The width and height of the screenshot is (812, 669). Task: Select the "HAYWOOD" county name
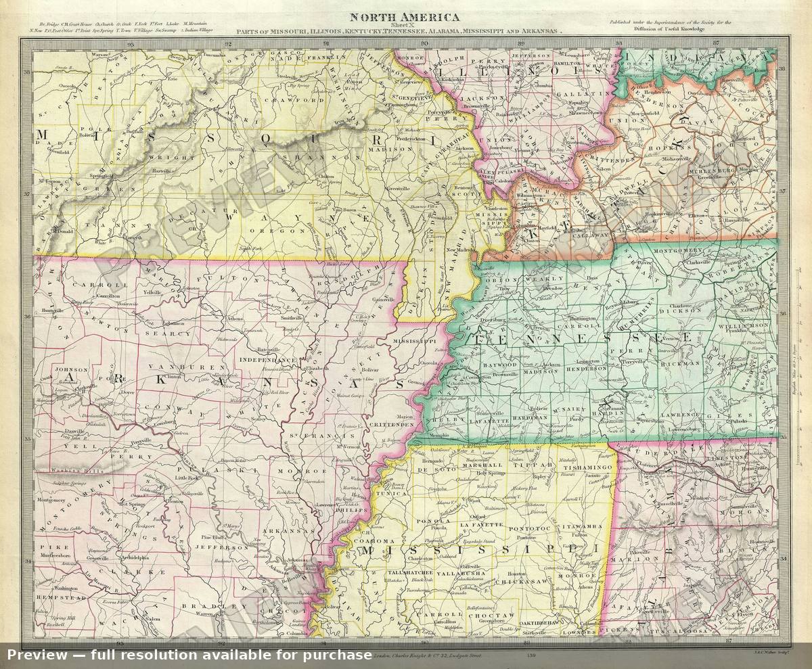pyautogui.click(x=500, y=365)
